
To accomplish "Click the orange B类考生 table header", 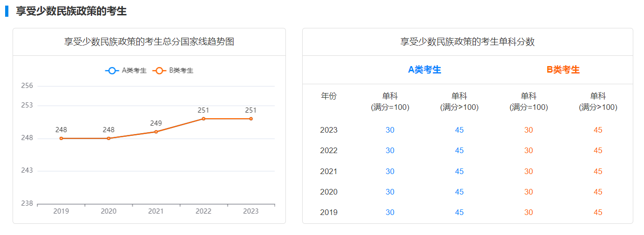I will 563,70.
